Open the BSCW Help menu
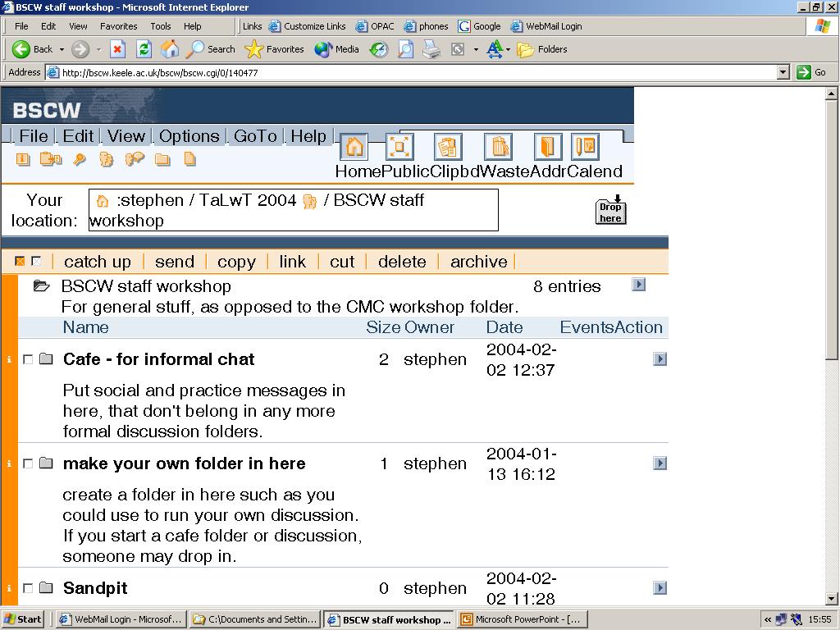The height and width of the screenshot is (630, 840). (x=308, y=136)
